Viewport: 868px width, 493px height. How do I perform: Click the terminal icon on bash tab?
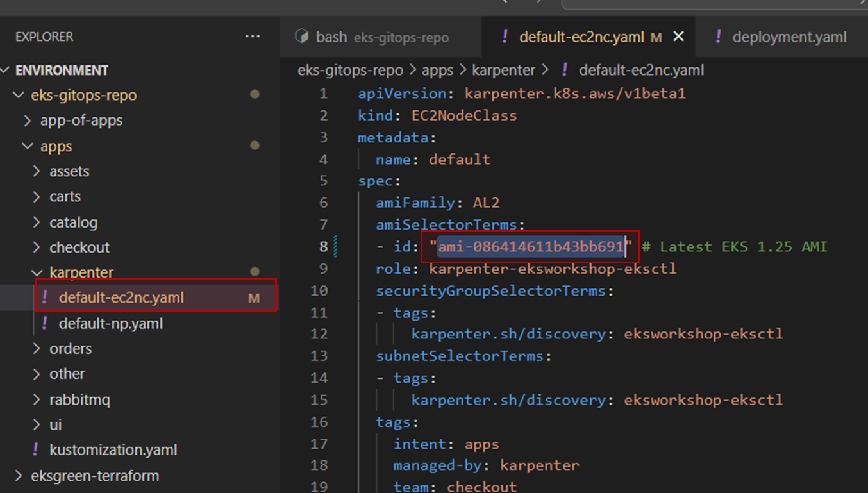pyautogui.click(x=301, y=37)
